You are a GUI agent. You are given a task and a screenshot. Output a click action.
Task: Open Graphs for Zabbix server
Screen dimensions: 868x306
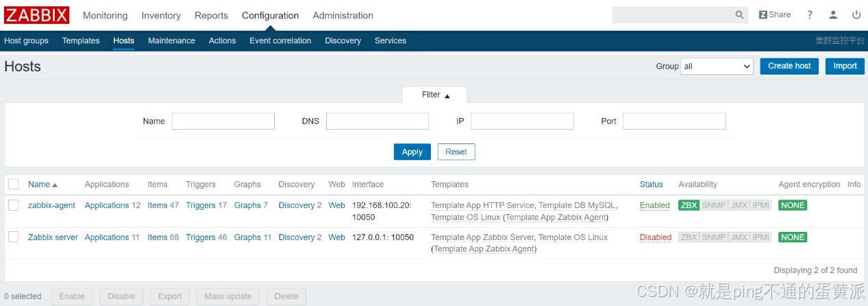[247, 237]
